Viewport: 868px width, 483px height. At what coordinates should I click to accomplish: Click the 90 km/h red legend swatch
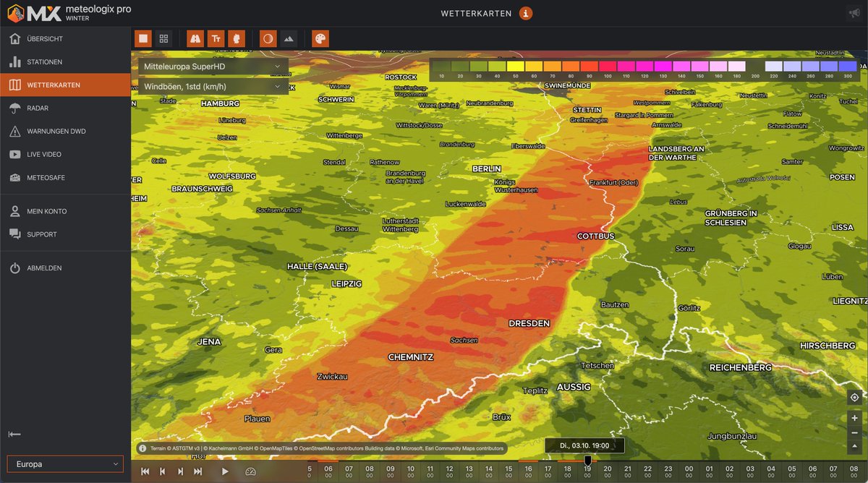click(590, 66)
